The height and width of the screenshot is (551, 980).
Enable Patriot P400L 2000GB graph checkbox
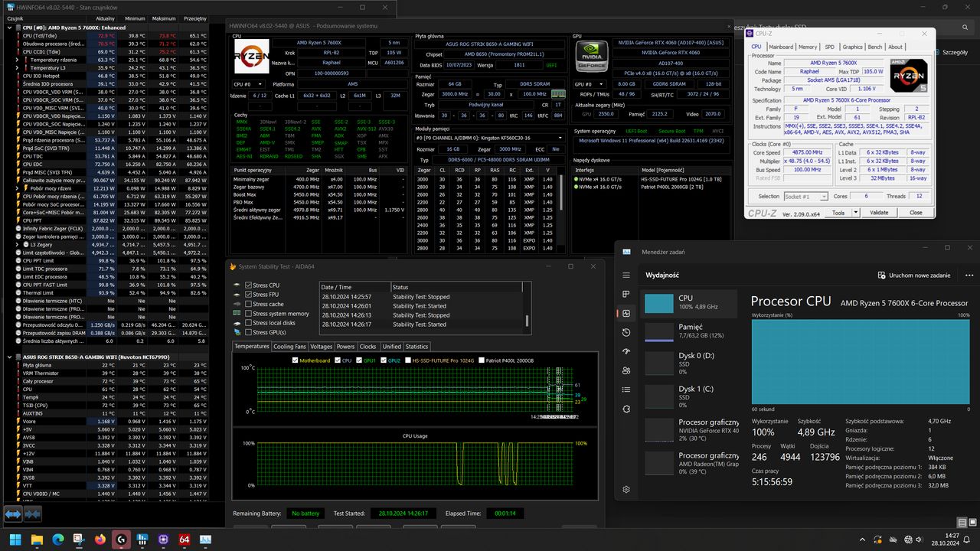[481, 360]
